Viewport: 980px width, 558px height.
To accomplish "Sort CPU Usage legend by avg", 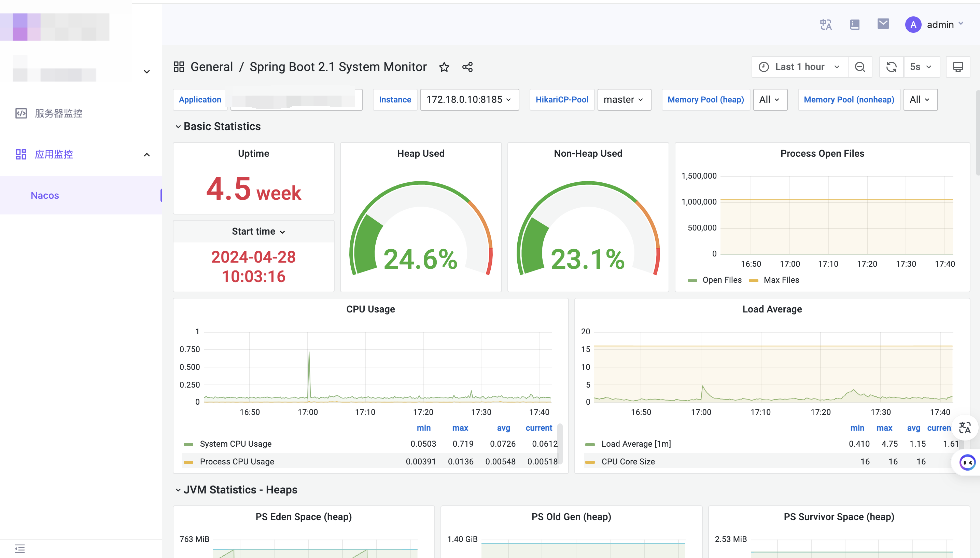I will (503, 428).
